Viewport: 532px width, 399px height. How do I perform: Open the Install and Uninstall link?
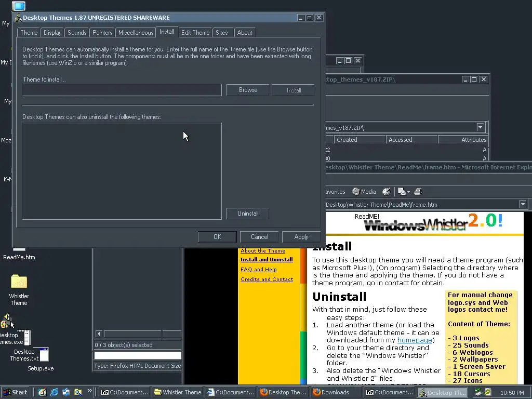coord(267,260)
